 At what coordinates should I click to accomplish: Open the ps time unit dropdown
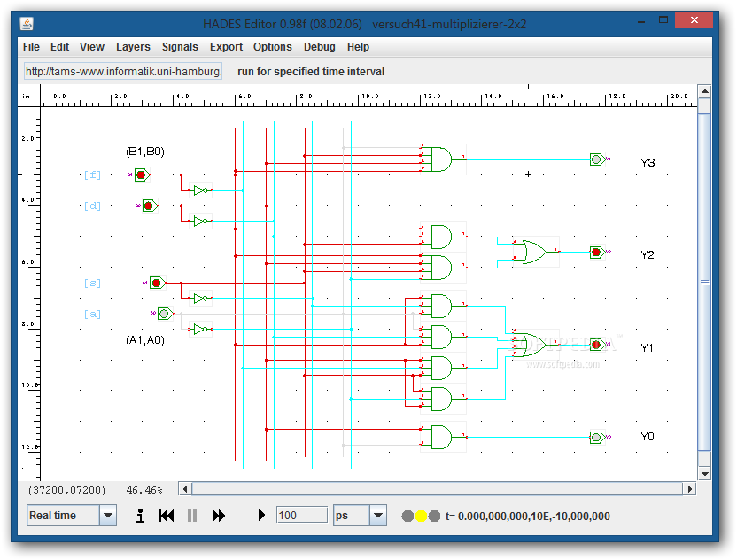378,516
